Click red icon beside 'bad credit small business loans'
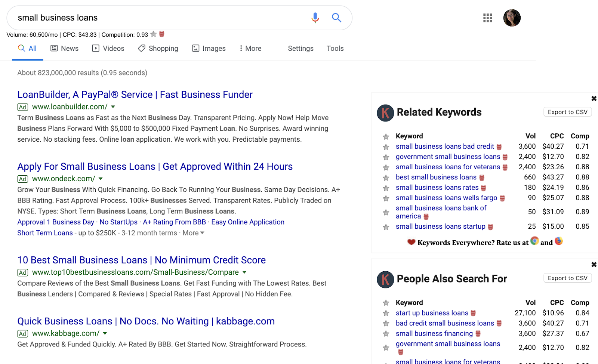The image size is (598, 364). 499,324
